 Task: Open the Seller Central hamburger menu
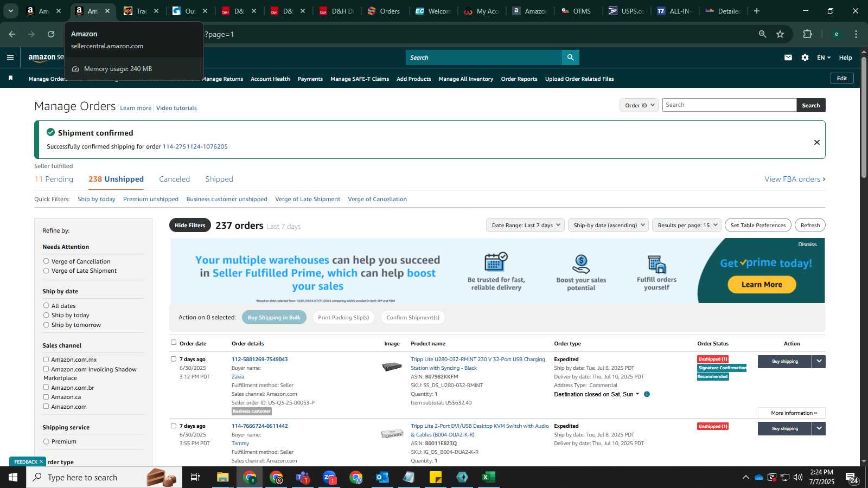(10, 57)
